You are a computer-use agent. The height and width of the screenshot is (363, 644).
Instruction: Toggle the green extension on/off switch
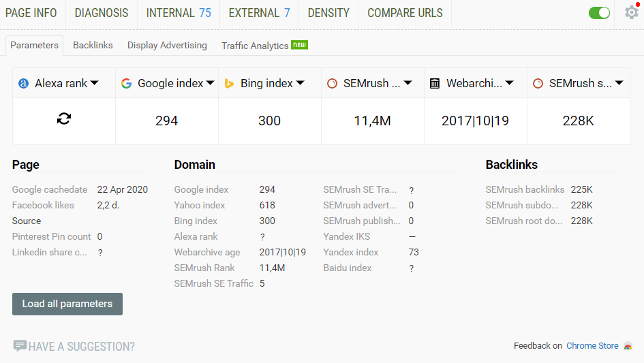pyautogui.click(x=600, y=13)
